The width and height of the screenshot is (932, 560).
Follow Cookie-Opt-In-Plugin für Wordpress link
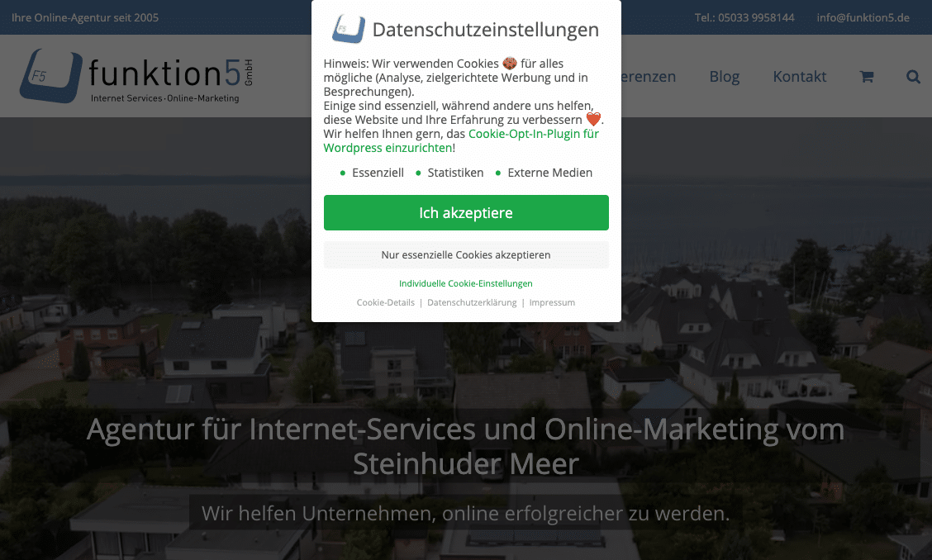point(461,141)
